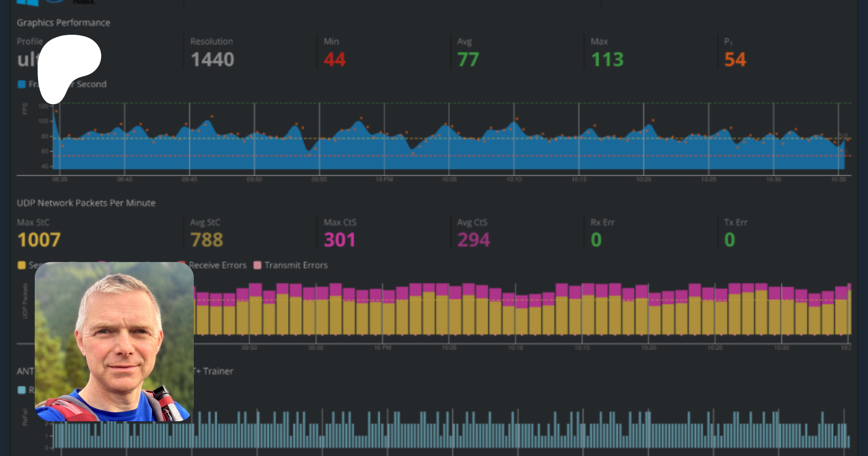Select the Max StC value 1007
This screenshot has width=868, height=456.
coord(39,240)
